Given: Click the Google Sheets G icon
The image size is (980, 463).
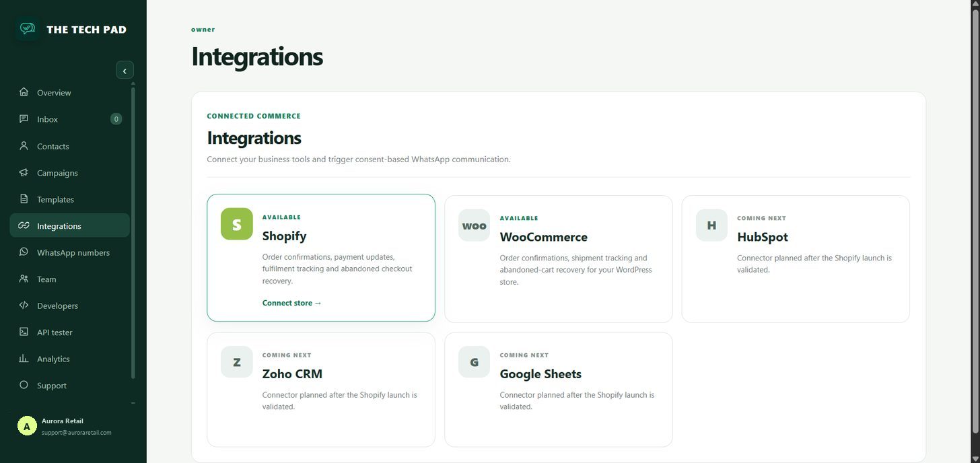Looking at the screenshot, I should click(475, 362).
